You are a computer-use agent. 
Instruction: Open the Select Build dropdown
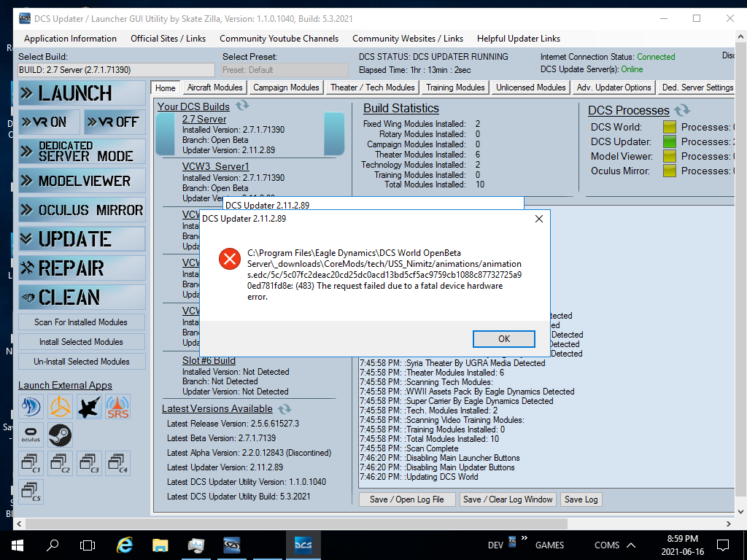(116, 70)
